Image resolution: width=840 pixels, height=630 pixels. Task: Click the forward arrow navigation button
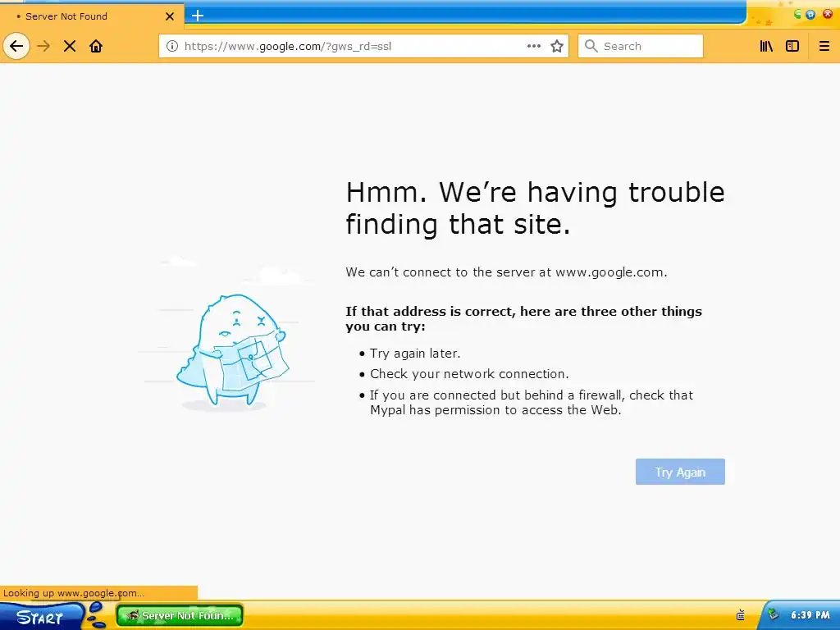43,46
